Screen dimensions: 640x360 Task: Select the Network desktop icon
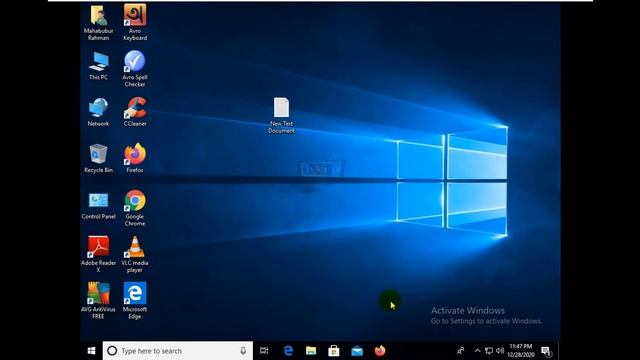[98, 112]
